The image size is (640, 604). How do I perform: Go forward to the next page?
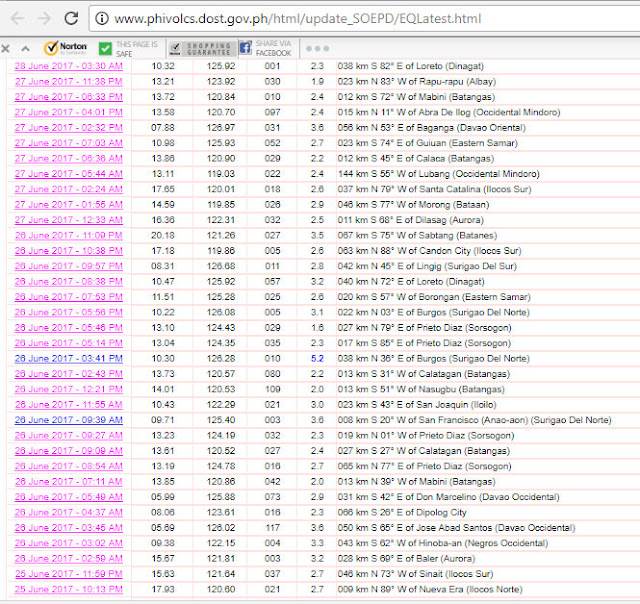[44, 18]
